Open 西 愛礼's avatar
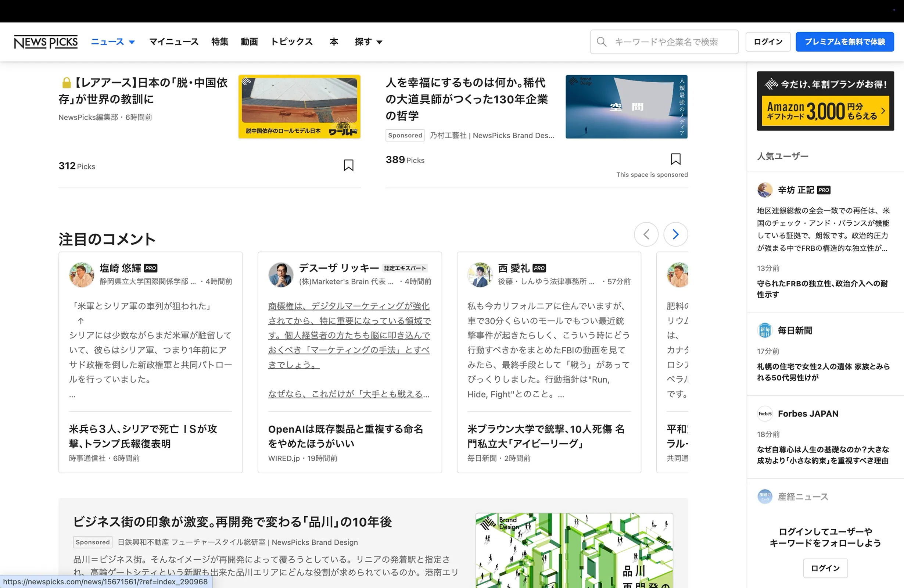Screen dimensions: 904x588 (x=480, y=275)
